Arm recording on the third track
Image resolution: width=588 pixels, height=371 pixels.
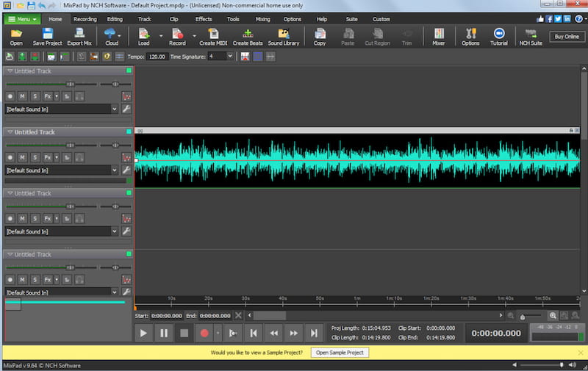pos(10,218)
